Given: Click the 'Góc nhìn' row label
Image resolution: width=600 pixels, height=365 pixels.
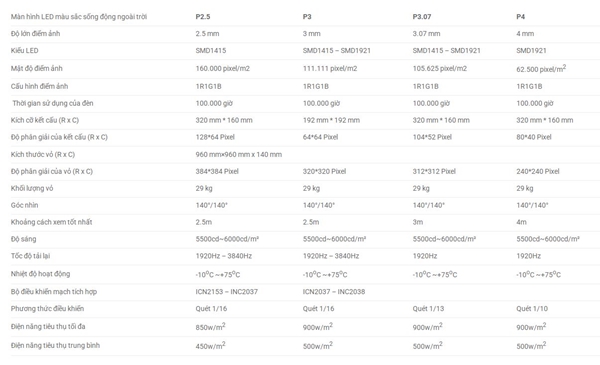Looking at the screenshot, I should click(24, 205).
